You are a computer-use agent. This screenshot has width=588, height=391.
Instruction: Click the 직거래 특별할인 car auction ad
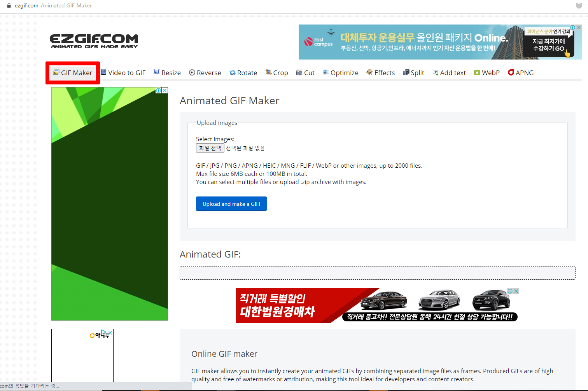(378, 306)
